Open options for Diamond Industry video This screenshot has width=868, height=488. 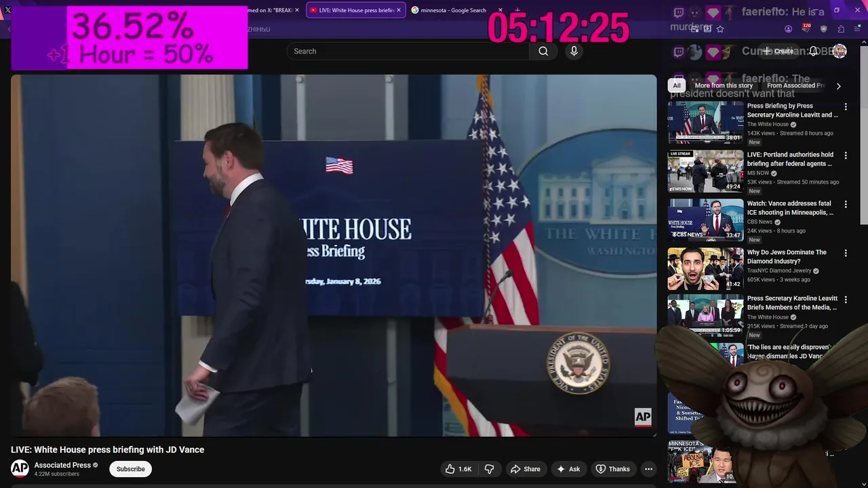click(846, 253)
